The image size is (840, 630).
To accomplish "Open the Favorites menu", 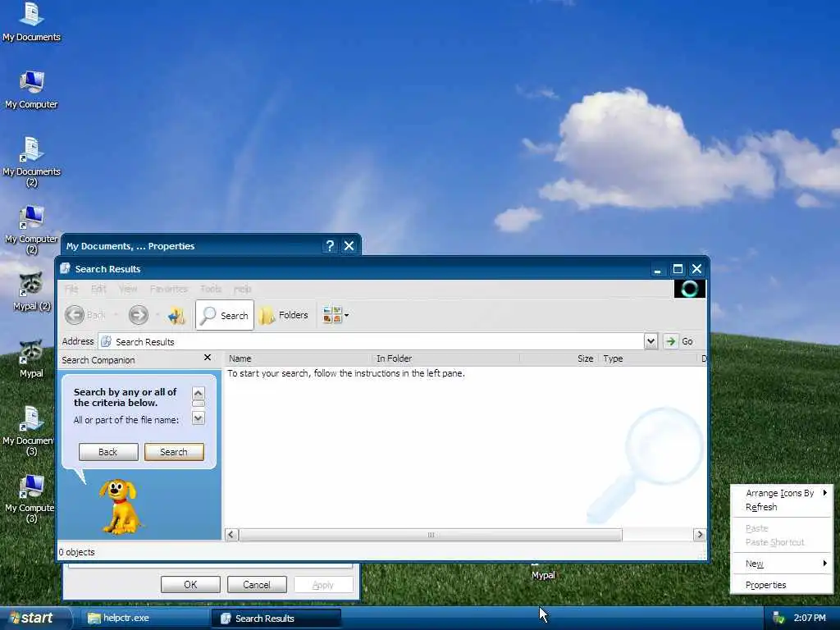I will tap(169, 289).
